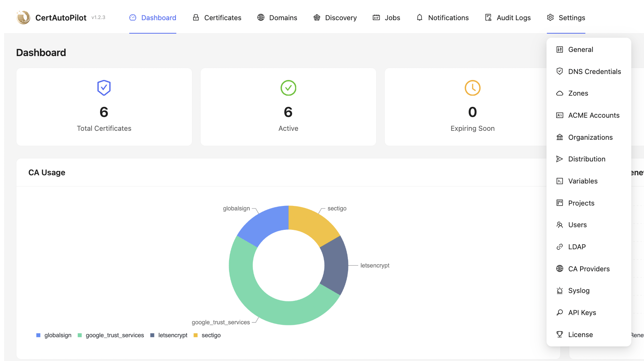Click the Total Certificates card
Viewport: 644px width, 361px height.
point(104,107)
